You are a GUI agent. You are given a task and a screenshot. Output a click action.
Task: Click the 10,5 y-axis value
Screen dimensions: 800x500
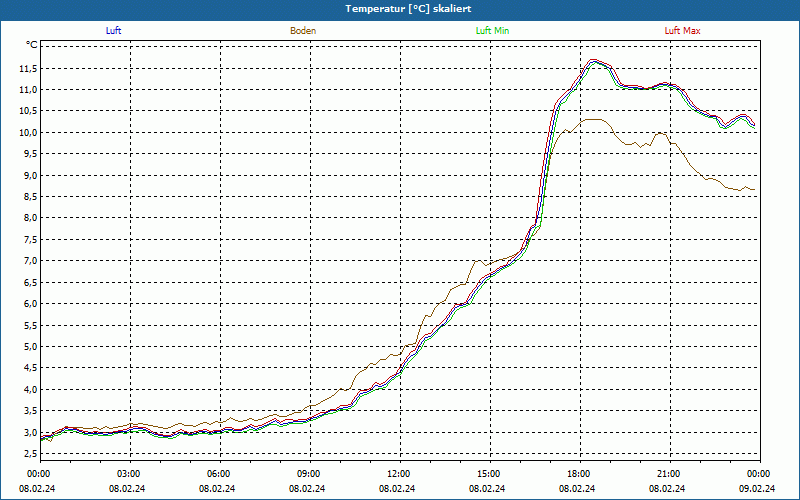pos(29,111)
